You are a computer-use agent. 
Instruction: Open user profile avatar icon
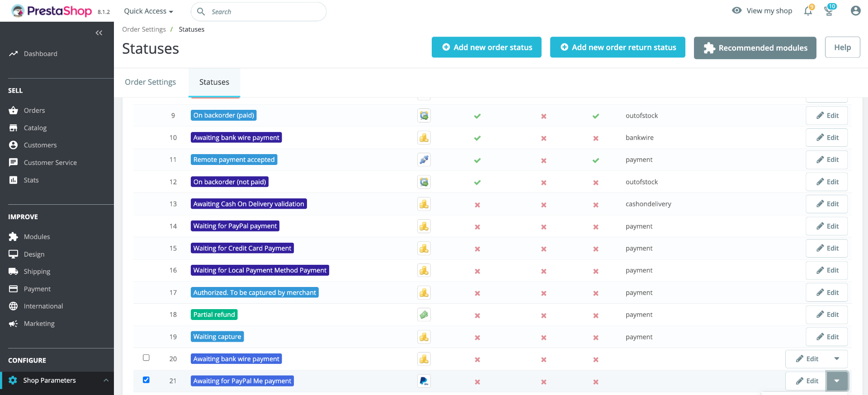[855, 11]
